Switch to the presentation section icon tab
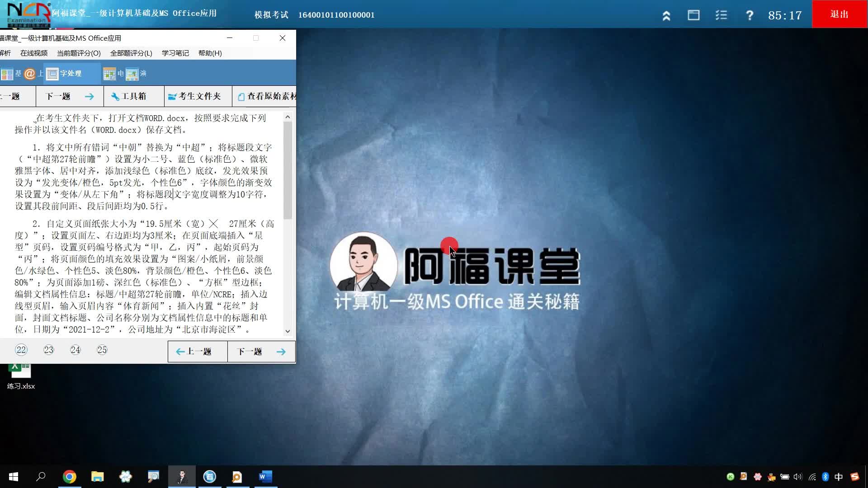This screenshot has width=868, height=488. coord(132,74)
